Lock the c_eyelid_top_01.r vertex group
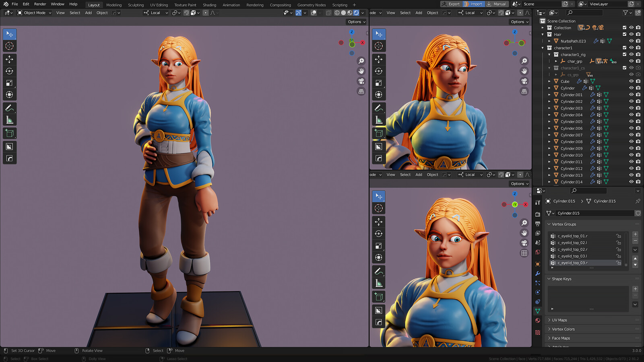Image resolution: width=644 pixels, height=362 pixels. pos(619,236)
